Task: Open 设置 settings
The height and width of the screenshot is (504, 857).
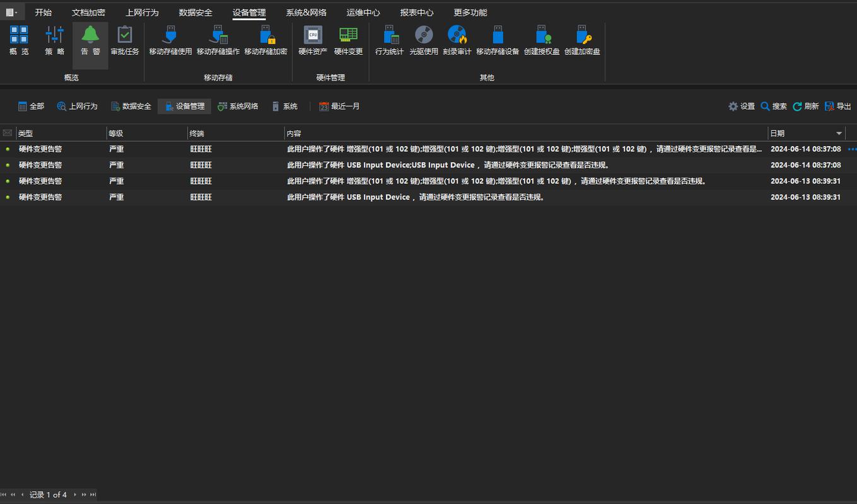Action: pos(742,106)
